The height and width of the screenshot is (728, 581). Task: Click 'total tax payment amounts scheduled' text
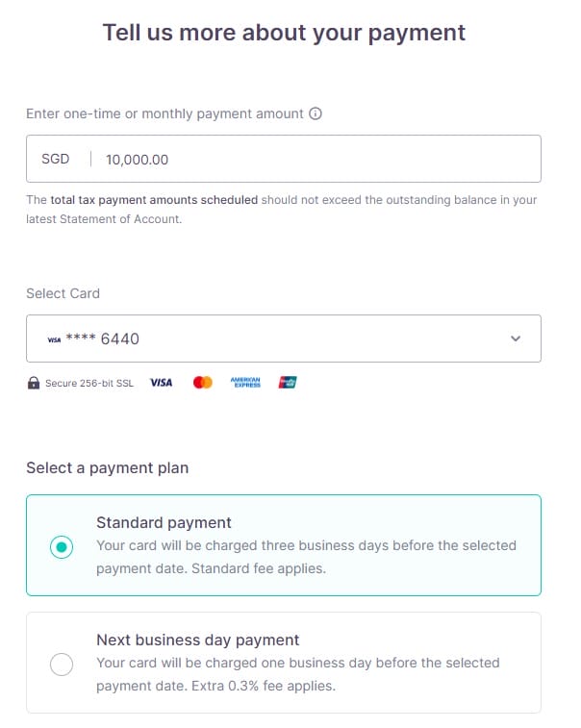pyautogui.click(x=154, y=200)
